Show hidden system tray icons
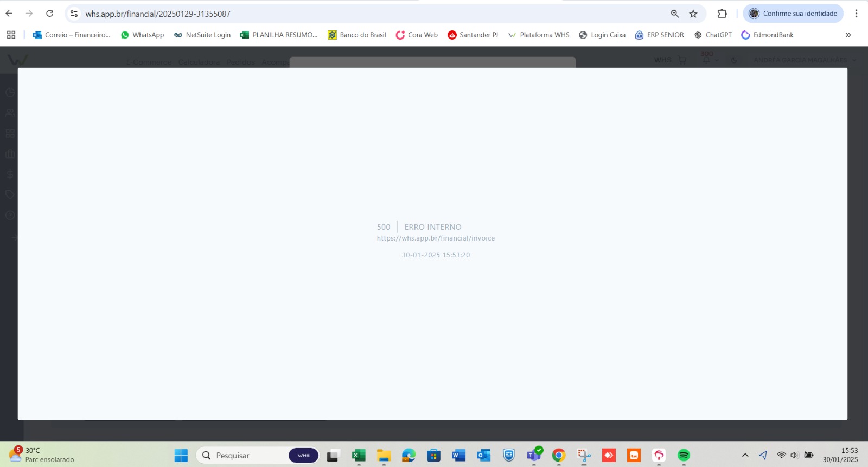This screenshot has height=467, width=868. point(745,455)
